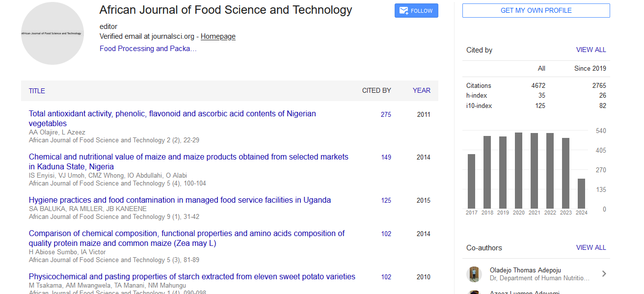Open the Hygiene practices Uganda article
Viewport: 644px width, 294px height.
(180, 200)
